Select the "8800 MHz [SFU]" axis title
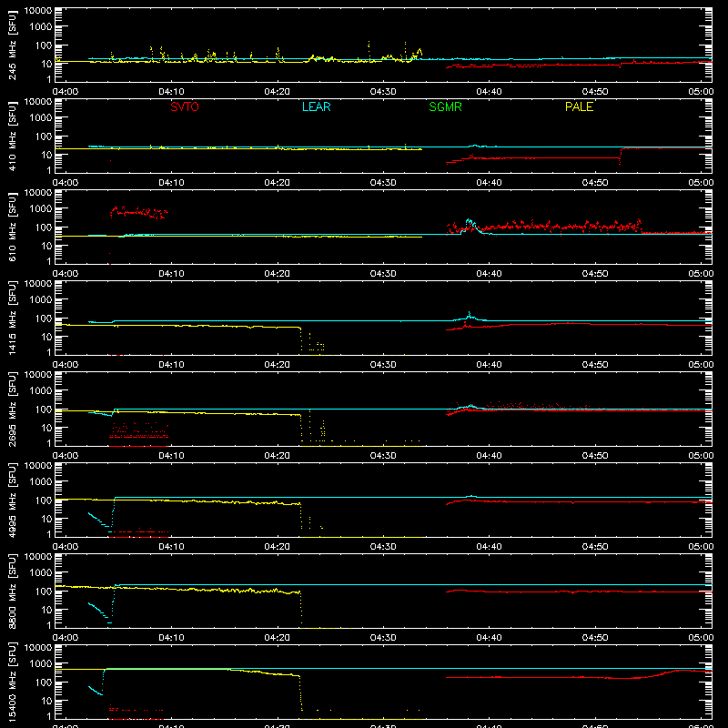This screenshot has height=728, width=728. pyautogui.click(x=12, y=591)
